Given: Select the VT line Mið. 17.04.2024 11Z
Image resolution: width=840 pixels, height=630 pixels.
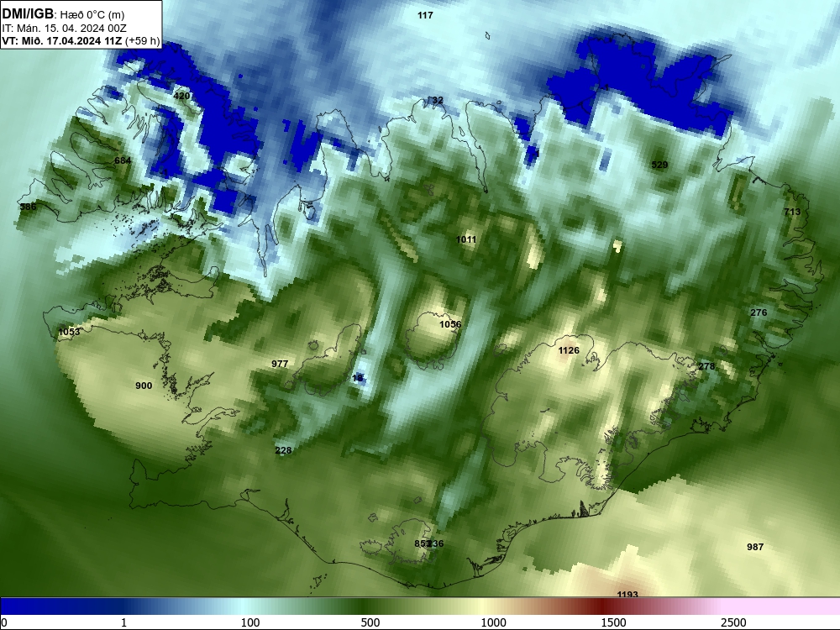Looking at the screenshot, I should [81, 40].
